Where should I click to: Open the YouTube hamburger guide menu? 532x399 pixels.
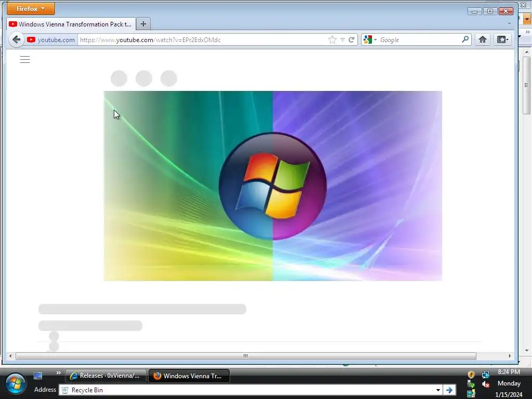[x=25, y=60]
